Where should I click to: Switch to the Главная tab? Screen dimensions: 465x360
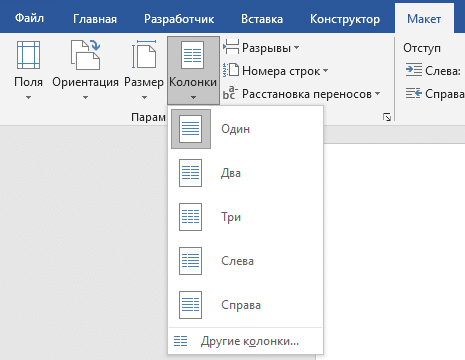click(95, 19)
